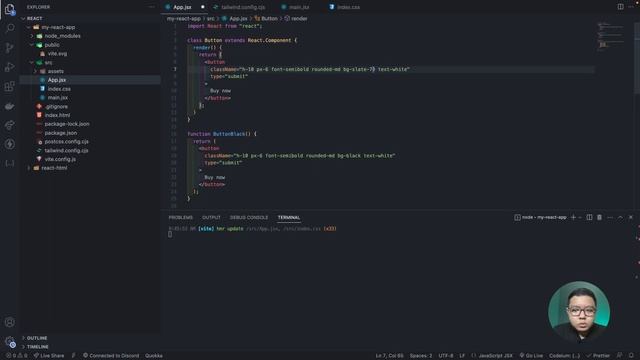Click Live Share in the status bar
Screen dimensions: 640x360
[49, 356]
